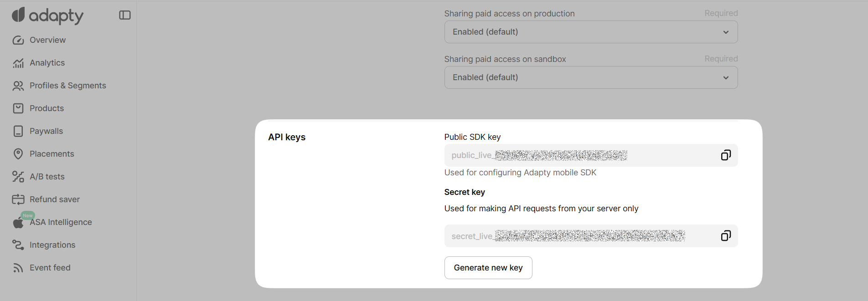Screen dimensions: 868x301
Task: Click the Placements pin icon
Action: (18, 154)
